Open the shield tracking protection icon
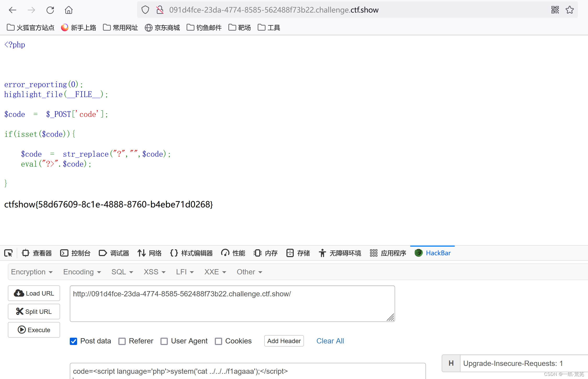The height and width of the screenshot is (379, 588). coord(145,10)
